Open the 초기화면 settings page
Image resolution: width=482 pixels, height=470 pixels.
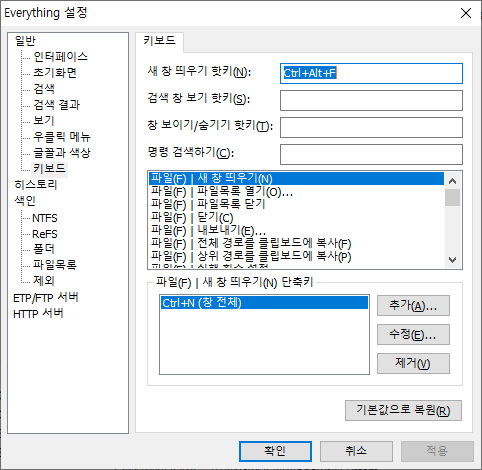(x=55, y=73)
